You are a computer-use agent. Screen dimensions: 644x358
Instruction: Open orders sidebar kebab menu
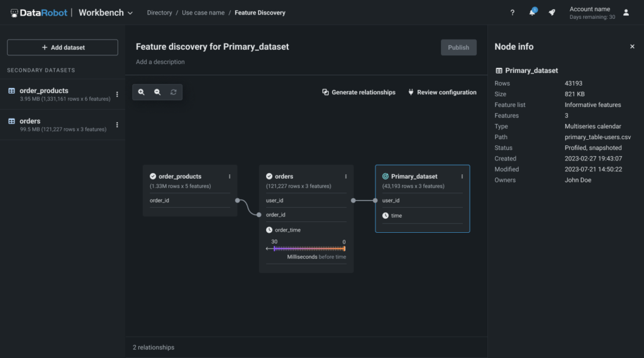point(117,125)
